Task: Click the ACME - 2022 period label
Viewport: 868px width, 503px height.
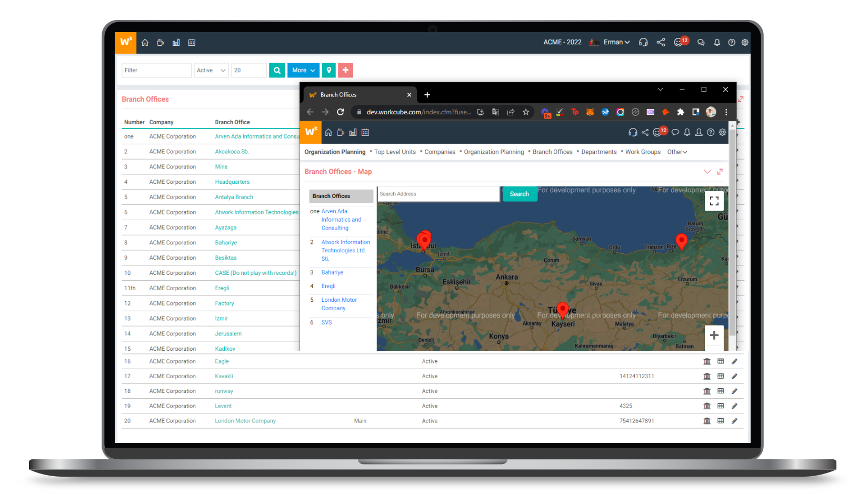Action: tap(562, 42)
